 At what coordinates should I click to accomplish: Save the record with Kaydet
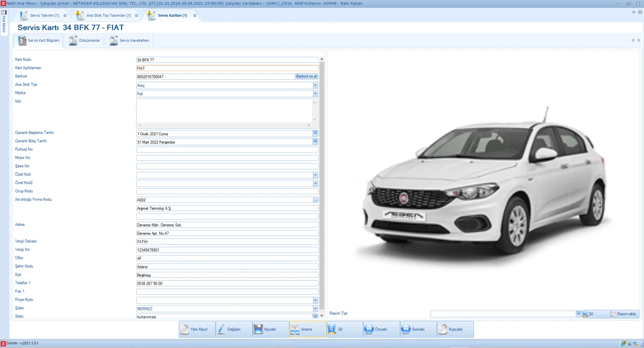click(x=270, y=329)
